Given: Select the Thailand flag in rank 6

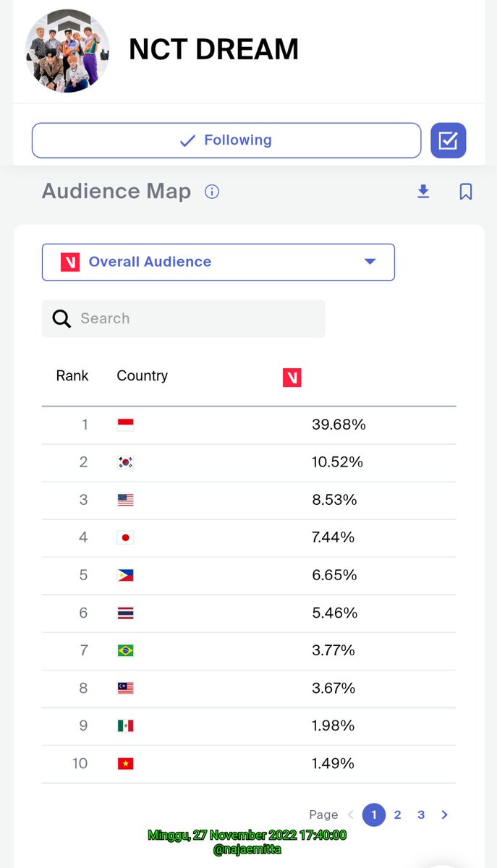Looking at the screenshot, I should (125, 613).
